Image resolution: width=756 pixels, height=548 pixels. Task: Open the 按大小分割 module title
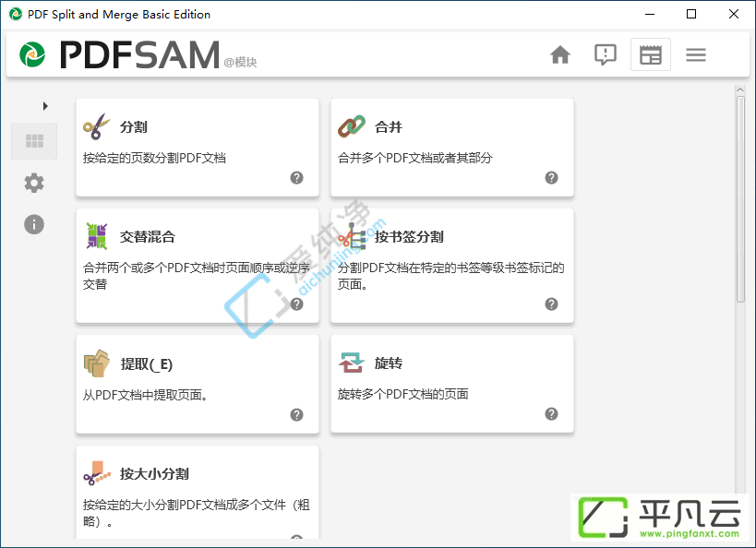point(154,474)
